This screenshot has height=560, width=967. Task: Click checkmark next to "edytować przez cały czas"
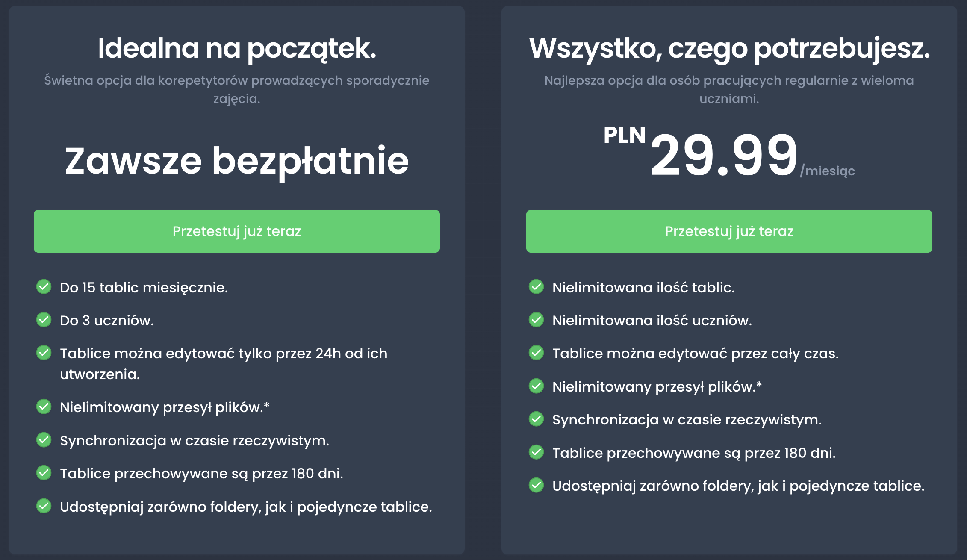pyautogui.click(x=536, y=353)
